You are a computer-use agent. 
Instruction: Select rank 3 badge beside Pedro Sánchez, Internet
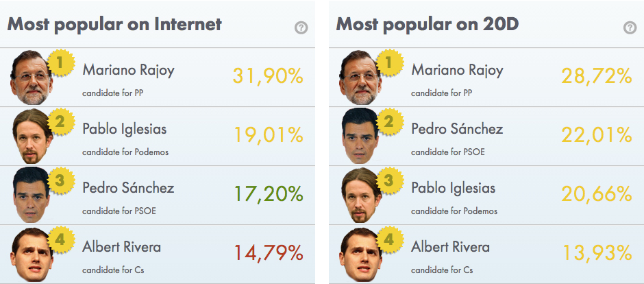(61, 181)
